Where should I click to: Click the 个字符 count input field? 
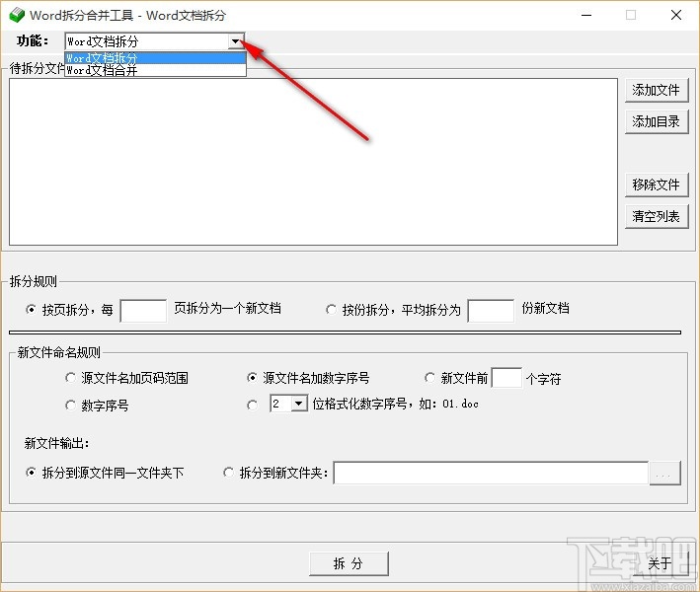point(506,378)
